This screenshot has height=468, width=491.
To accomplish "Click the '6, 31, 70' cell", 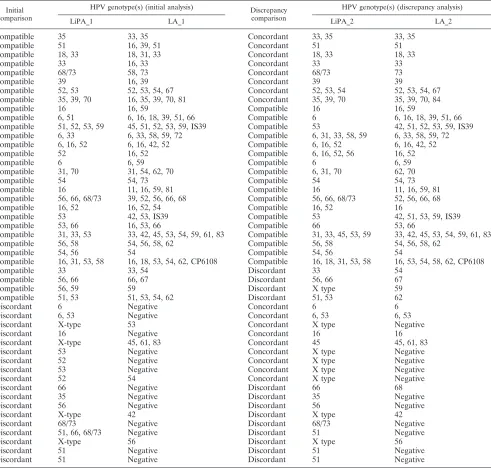I will [x=327, y=172].
